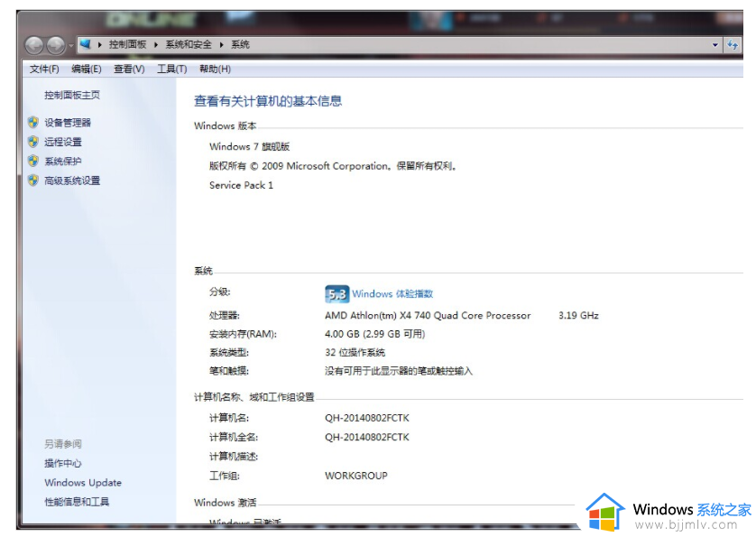Open 操作中心 link in sidebar
The image size is (756, 537).
[x=63, y=463]
